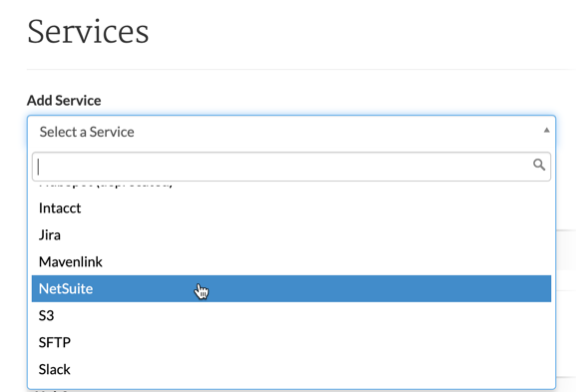This screenshot has width=576, height=392.
Task: Select the SFTP service entry
Action: 291,342
